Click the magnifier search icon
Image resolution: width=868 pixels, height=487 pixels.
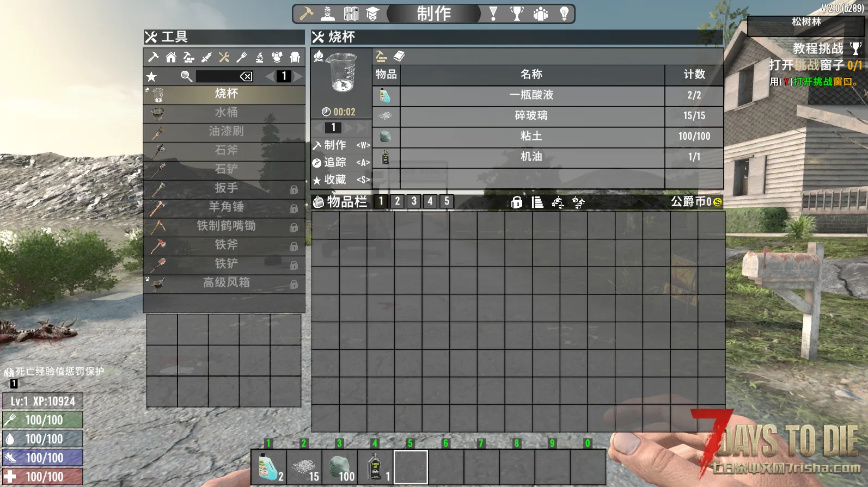point(186,76)
